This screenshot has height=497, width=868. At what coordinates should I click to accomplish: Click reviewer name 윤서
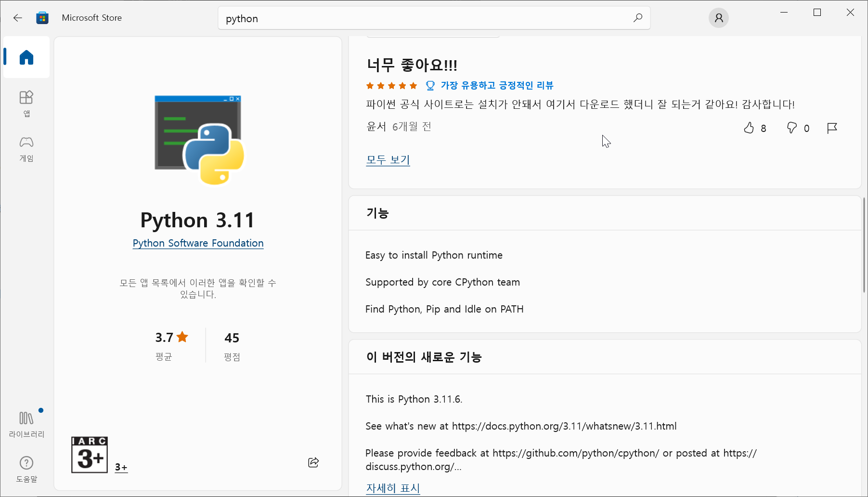tap(376, 126)
